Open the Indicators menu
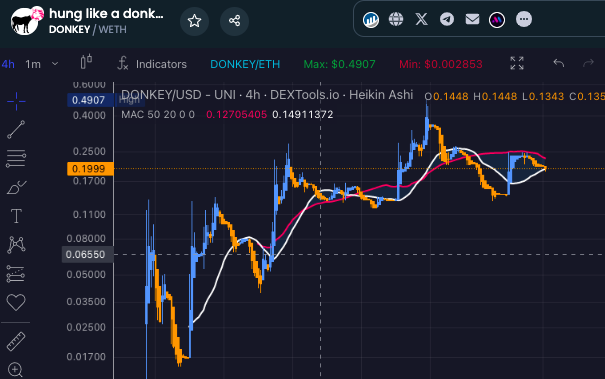605x379 pixels. click(x=152, y=64)
